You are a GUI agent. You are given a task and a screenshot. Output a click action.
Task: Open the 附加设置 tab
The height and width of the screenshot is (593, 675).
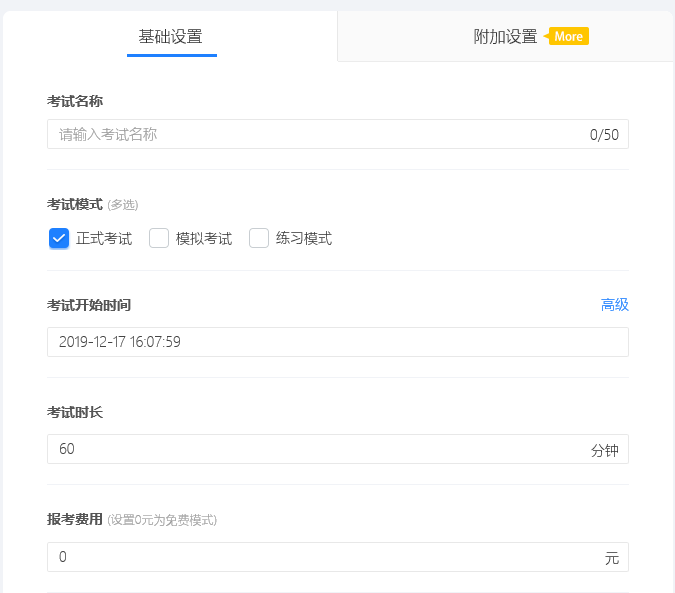505,37
